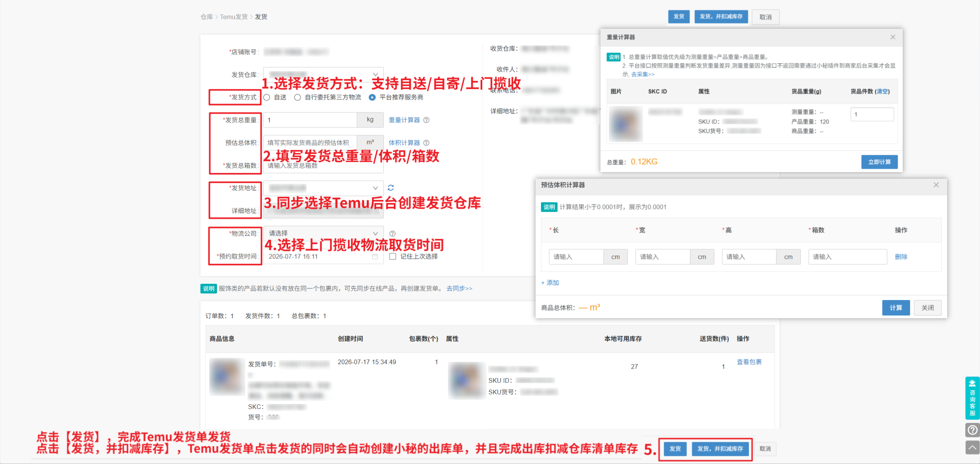Viewport: 980px width, 464px height.
Task: Click + 添加 to add a dimension row
Action: (550, 283)
